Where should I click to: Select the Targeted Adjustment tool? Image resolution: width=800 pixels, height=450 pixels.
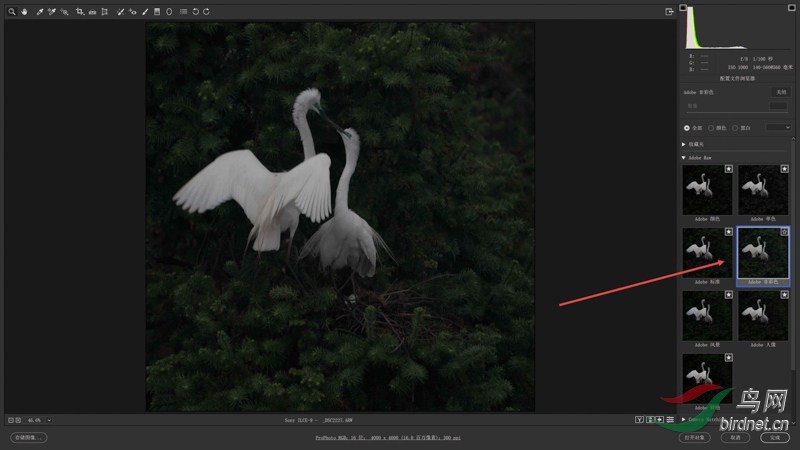point(64,11)
